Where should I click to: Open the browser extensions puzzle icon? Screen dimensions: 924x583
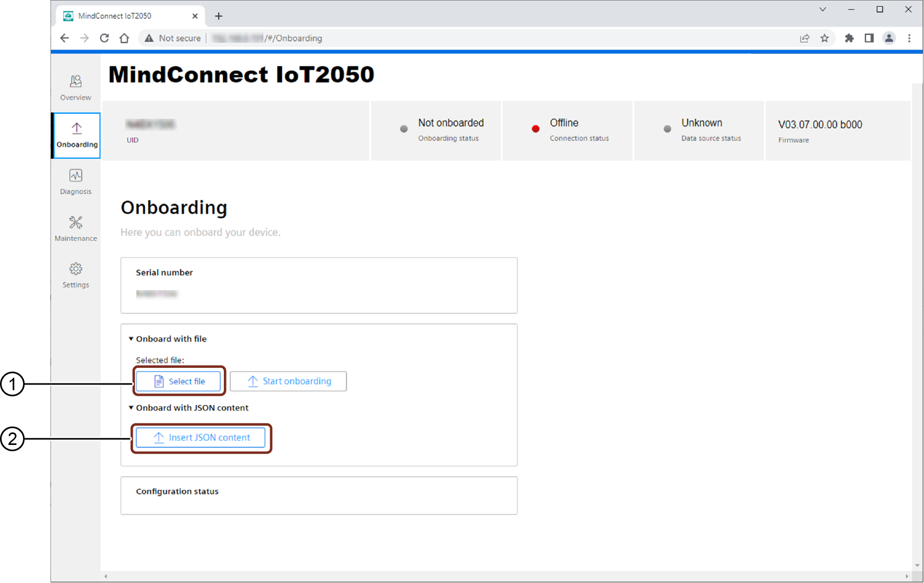coord(849,38)
